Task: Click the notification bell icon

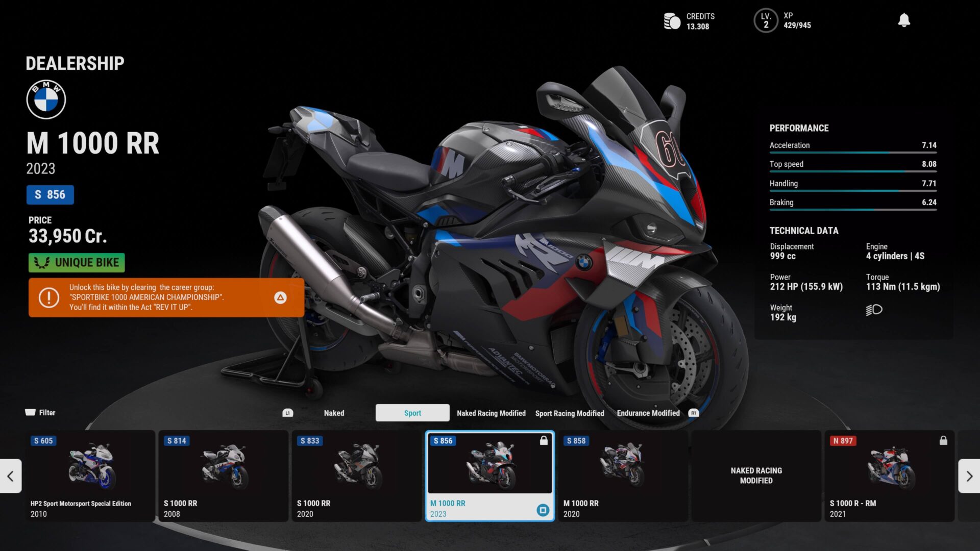Action: [x=904, y=20]
